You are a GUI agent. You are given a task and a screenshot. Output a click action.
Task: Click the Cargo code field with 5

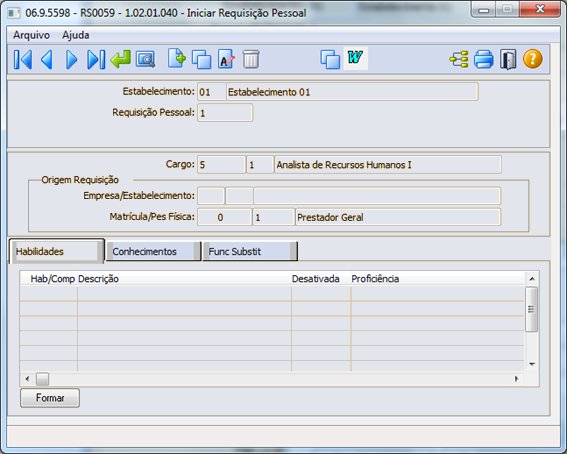(x=221, y=164)
